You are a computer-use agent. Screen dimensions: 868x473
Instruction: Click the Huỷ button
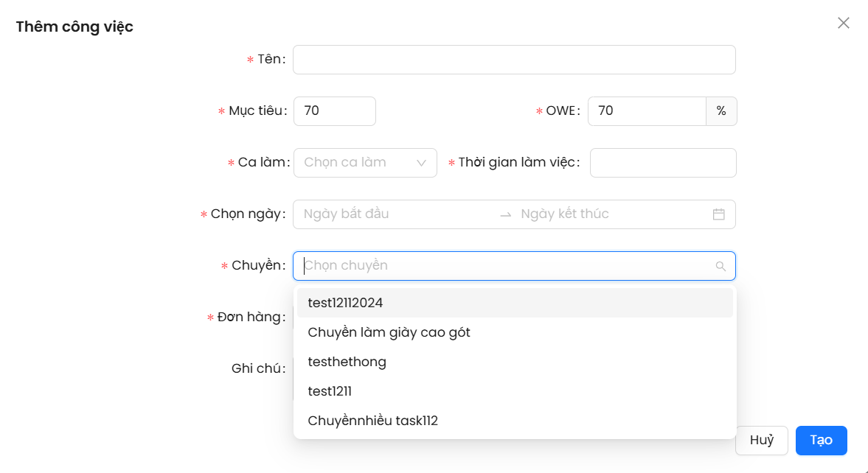tap(761, 441)
